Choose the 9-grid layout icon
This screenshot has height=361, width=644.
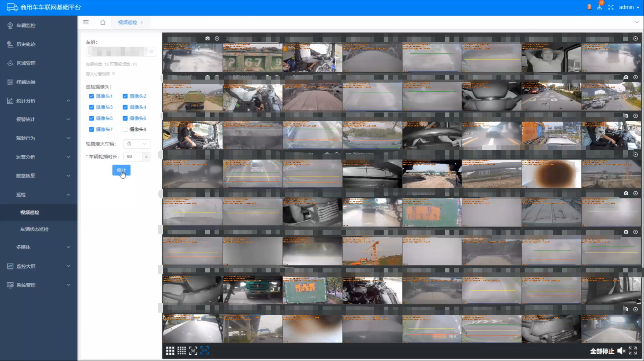170,351
